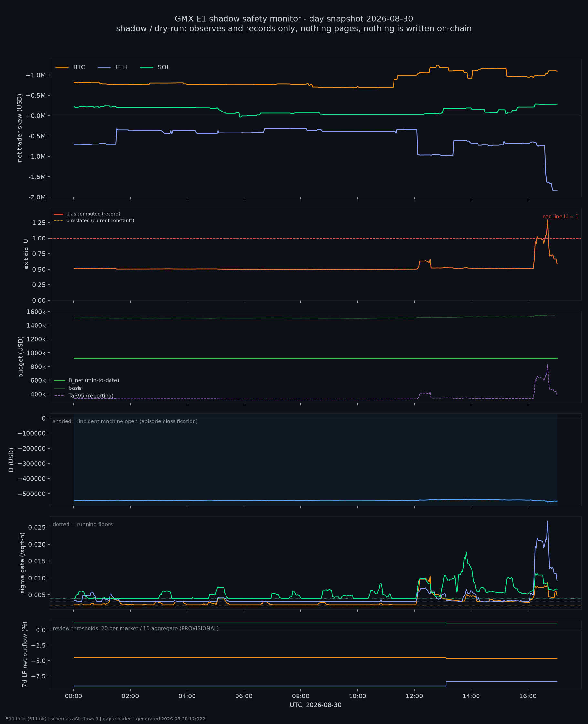The height and width of the screenshot is (724, 588).
Task: Click the '1000k' budget tick label
Action: [36, 353]
